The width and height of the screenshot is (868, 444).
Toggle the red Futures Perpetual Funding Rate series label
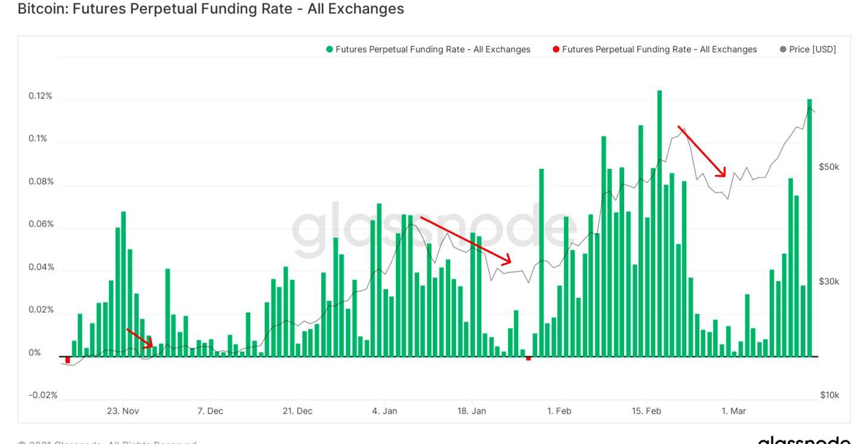click(x=659, y=50)
